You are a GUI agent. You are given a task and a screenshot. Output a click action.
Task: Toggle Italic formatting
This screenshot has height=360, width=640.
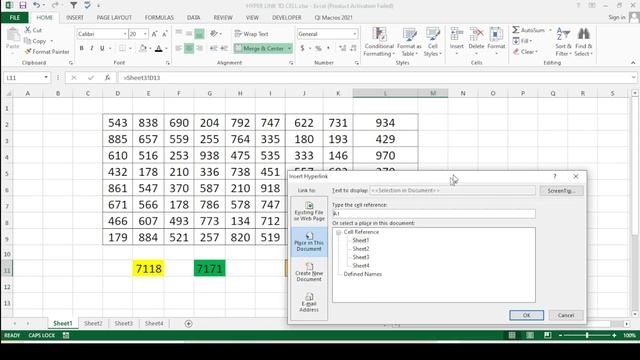[x=92, y=48]
